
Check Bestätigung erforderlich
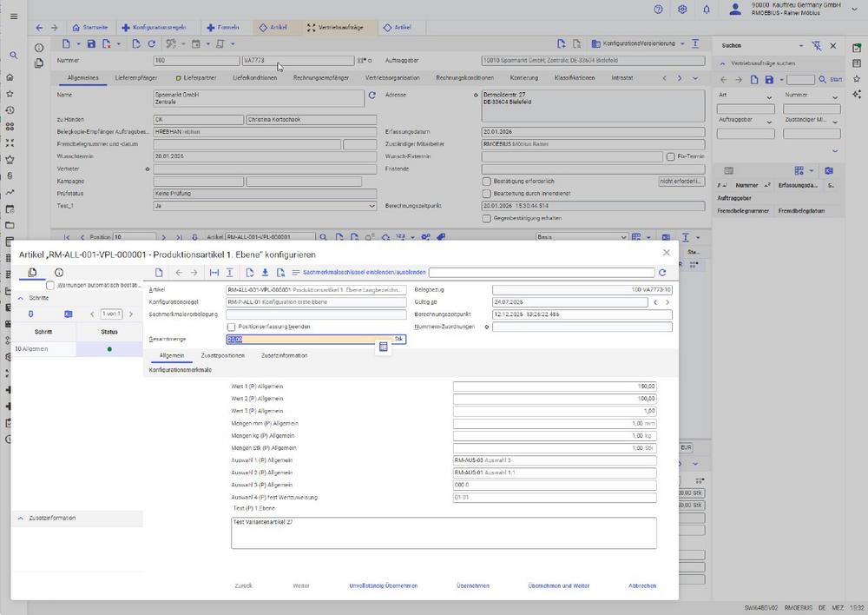click(489, 181)
